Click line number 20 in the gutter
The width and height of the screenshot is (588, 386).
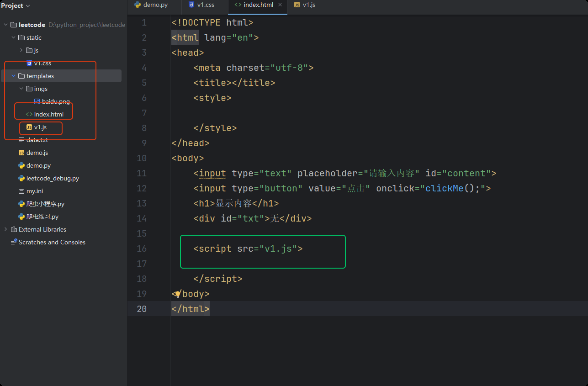(x=142, y=309)
